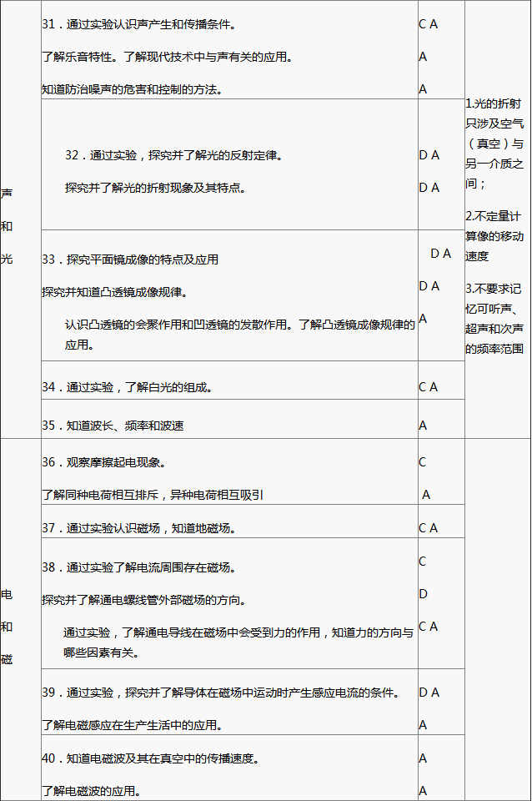Screen dimensions: 532x801
Task: Click item '37．通过实验认识磁场，知道地磁场。'
Action: coord(139,528)
